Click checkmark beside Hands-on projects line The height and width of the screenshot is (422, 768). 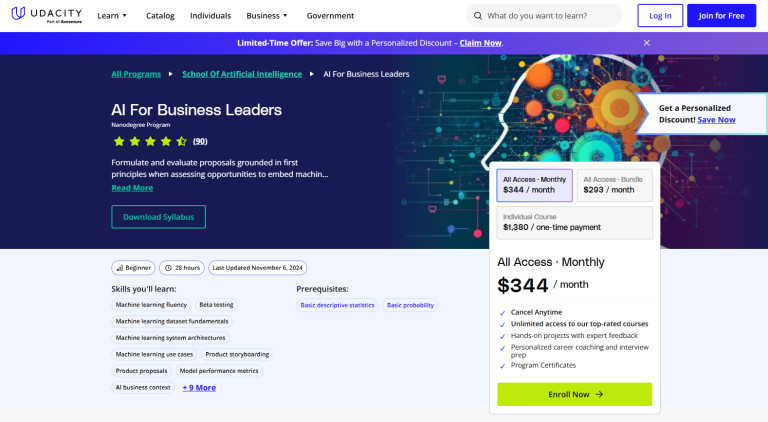pos(502,336)
